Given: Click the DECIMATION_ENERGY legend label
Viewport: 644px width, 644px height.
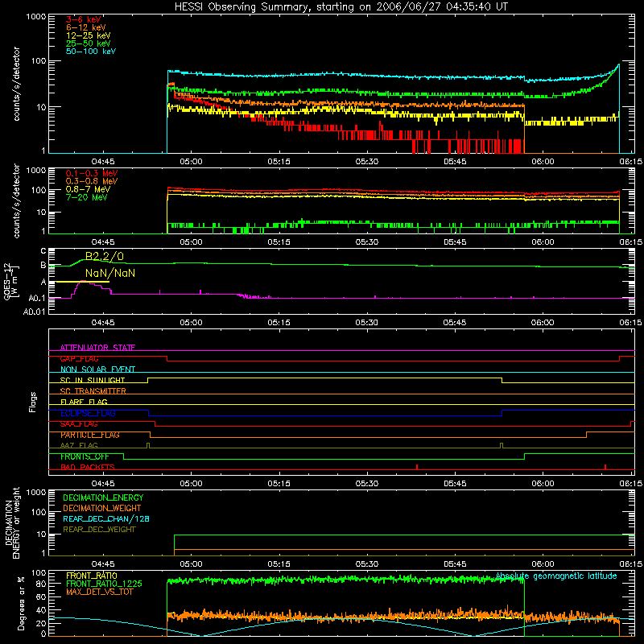Looking at the screenshot, I should click(x=103, y=497).
